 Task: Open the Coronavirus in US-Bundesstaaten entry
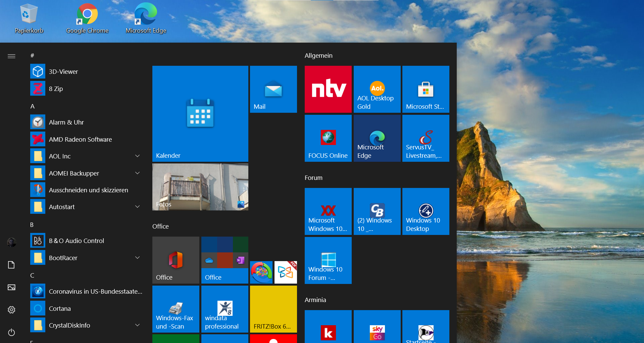(86, 291)
